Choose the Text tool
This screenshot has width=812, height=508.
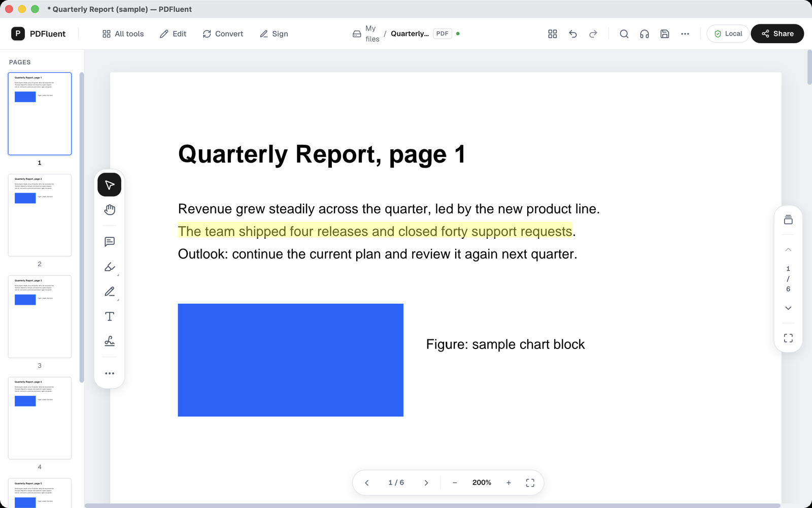[x=110, y=316]
